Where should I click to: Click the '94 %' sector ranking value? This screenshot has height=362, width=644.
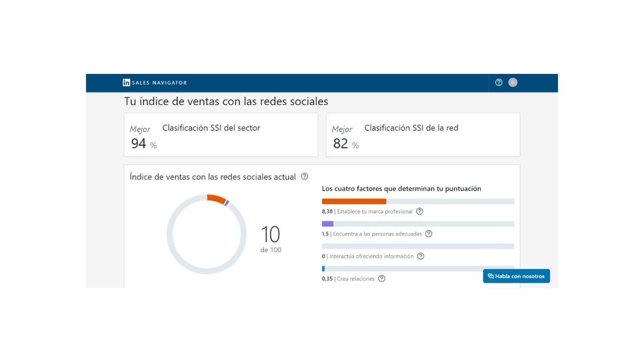point(144,144)
